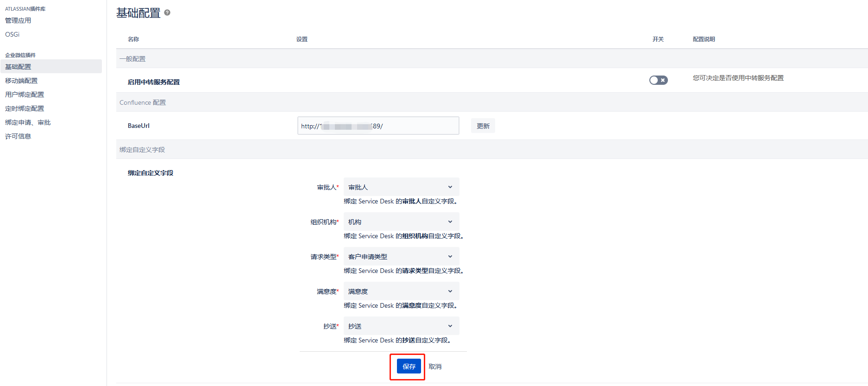The image size is (868, 386).
Task: Click the help icon beside 基础配置 title
Action: point(167,13)
